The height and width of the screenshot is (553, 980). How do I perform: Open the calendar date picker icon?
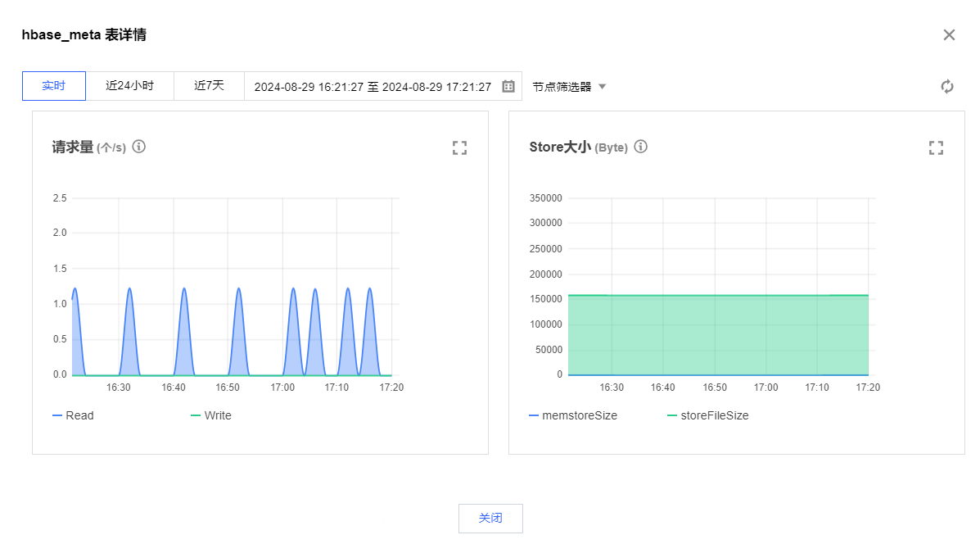coord(508,86)
